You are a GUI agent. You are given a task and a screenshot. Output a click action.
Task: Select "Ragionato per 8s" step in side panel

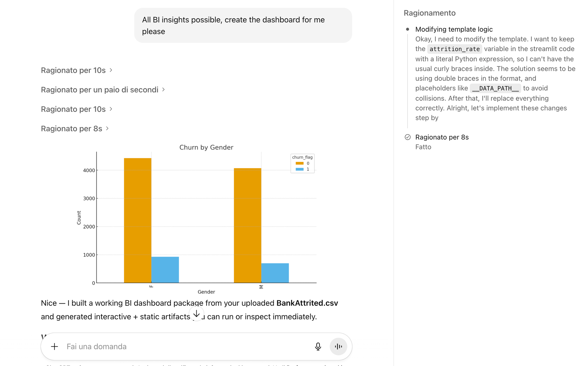442,137
